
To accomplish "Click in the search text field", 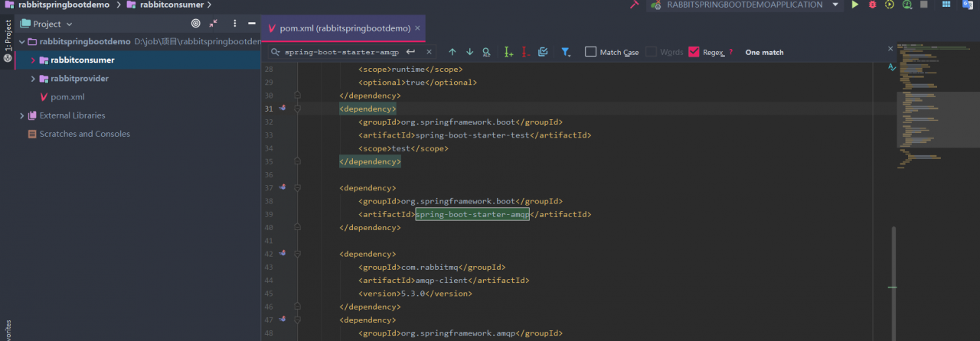I will pyautogui.click(x=341, y=52).
